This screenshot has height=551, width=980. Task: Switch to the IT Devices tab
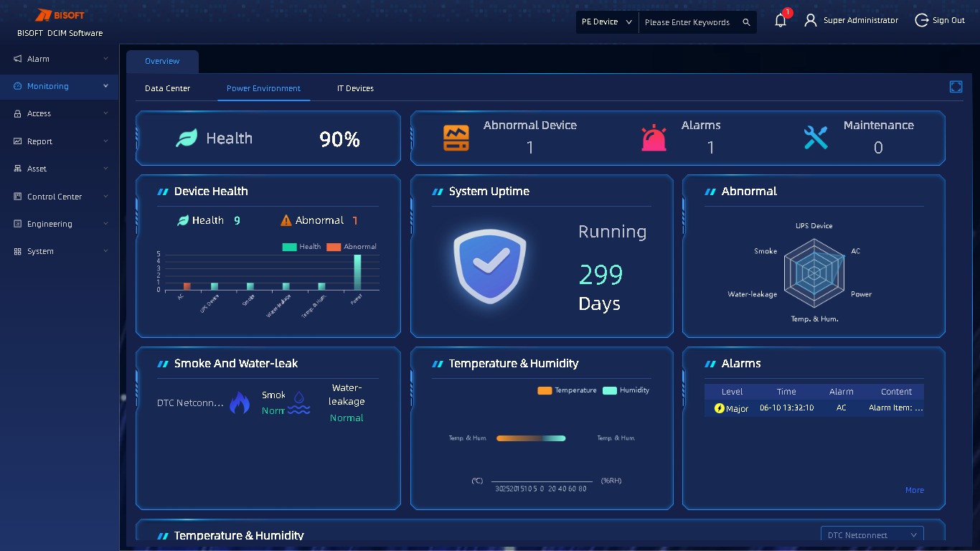[355, 88]
